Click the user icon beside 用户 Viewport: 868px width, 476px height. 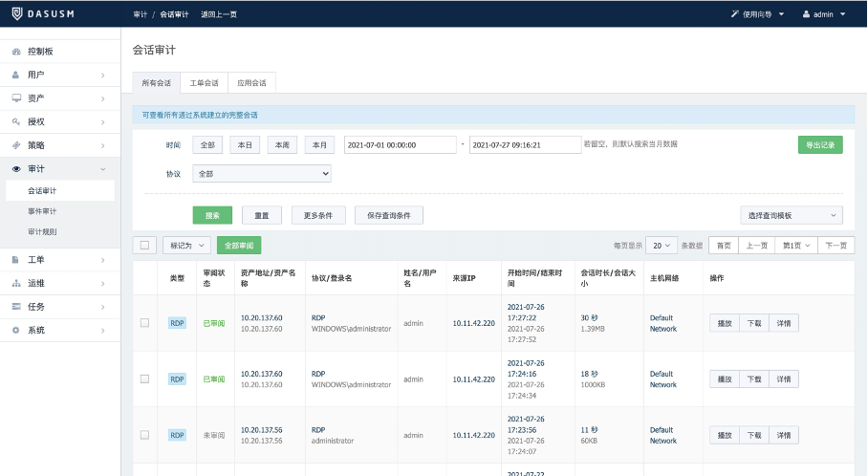point(16,75)
